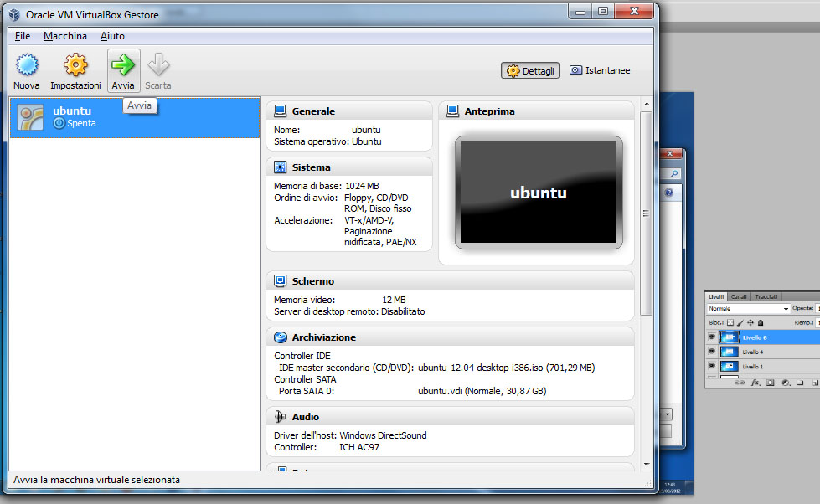This screenshot has width=820, height=504.
Task: Click the Archiviazione disk icon
Action: [281, 337]
